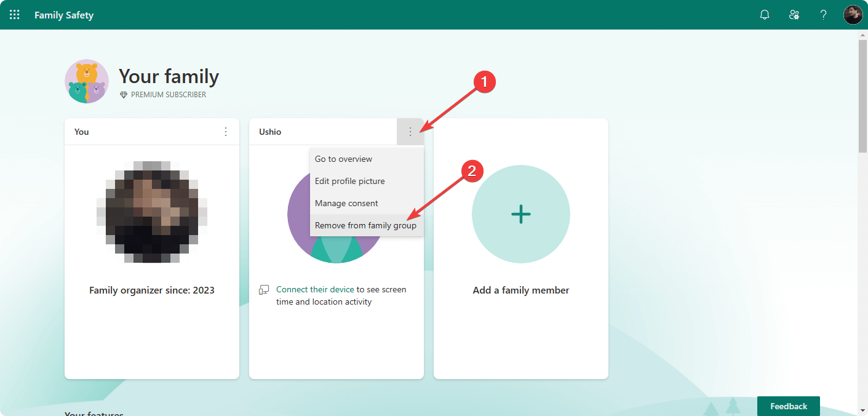The height and width of the screenshot is (416, 868).
Task: Open the family settings people icon
Action: (x=794, y=15)
